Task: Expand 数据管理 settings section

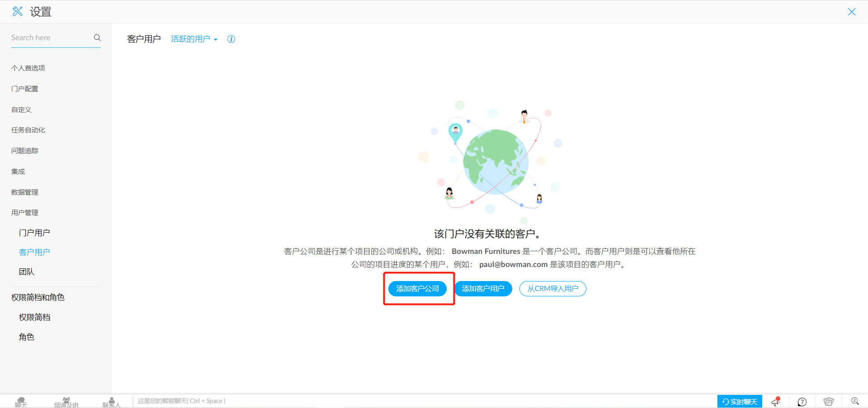Action: tap(25, 192)
